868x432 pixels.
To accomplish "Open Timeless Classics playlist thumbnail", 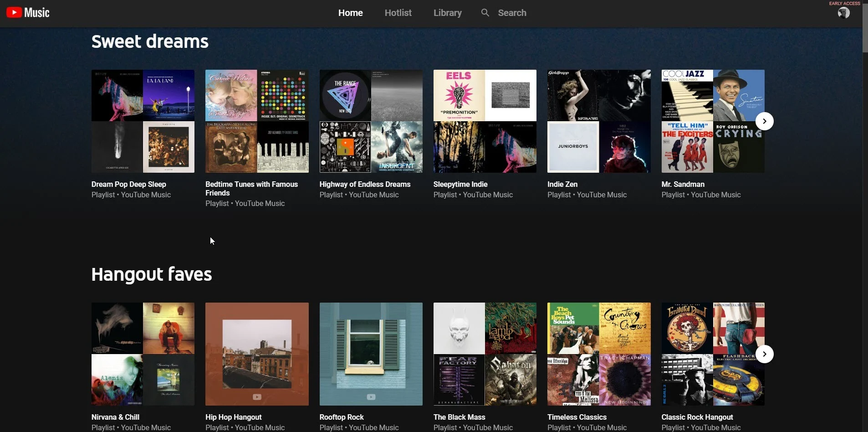I will pos(598,354).
